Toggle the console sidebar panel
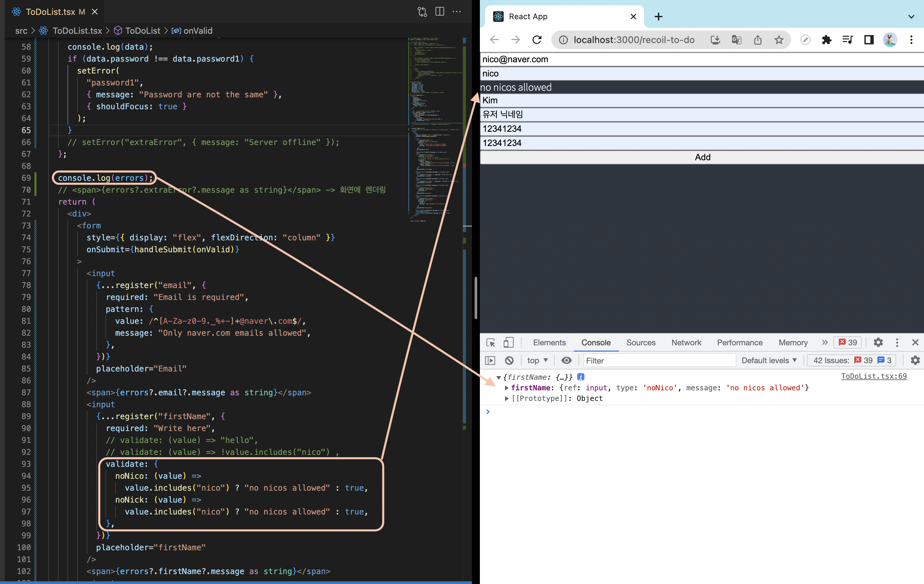924x584 pixels. [x=490, y=360]
